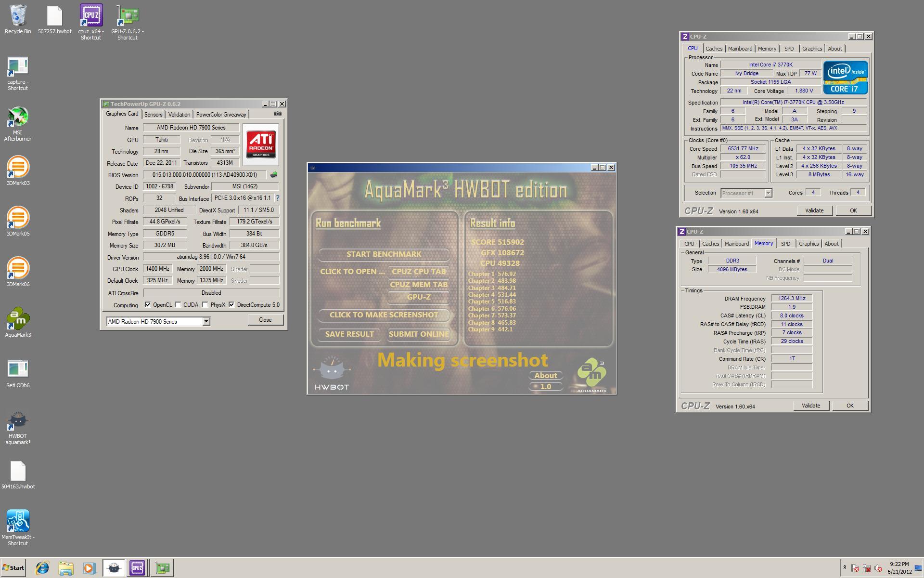The height and width of the screenshot is (578, 924).
Task: Click the Bus Interface question mark icon
Action: click(x=277, y=198)
